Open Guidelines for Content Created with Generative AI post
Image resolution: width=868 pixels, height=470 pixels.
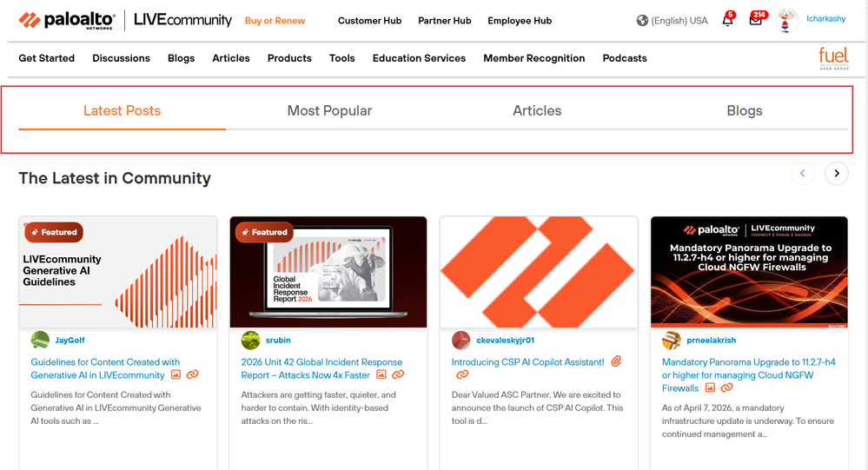(105, 368)
